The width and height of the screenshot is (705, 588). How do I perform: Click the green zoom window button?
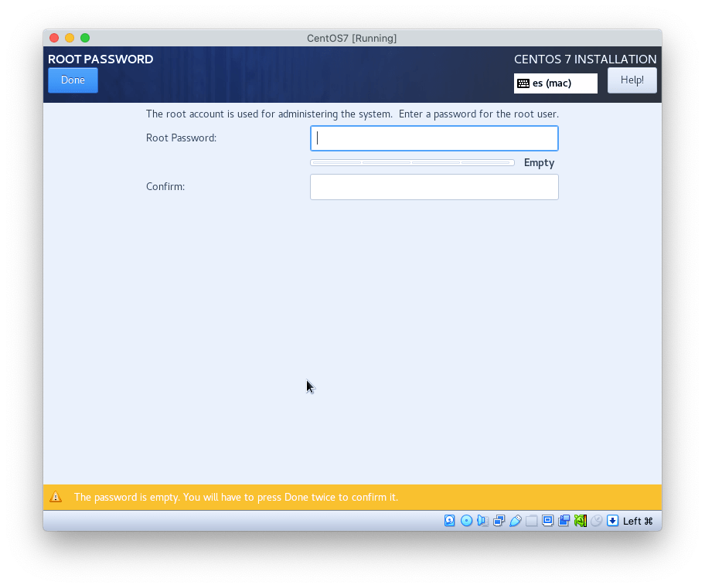click(x=85, y=38)
